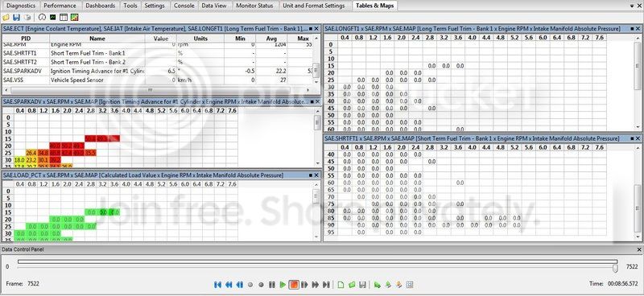Sort by the Min column header

coord(240,39)
